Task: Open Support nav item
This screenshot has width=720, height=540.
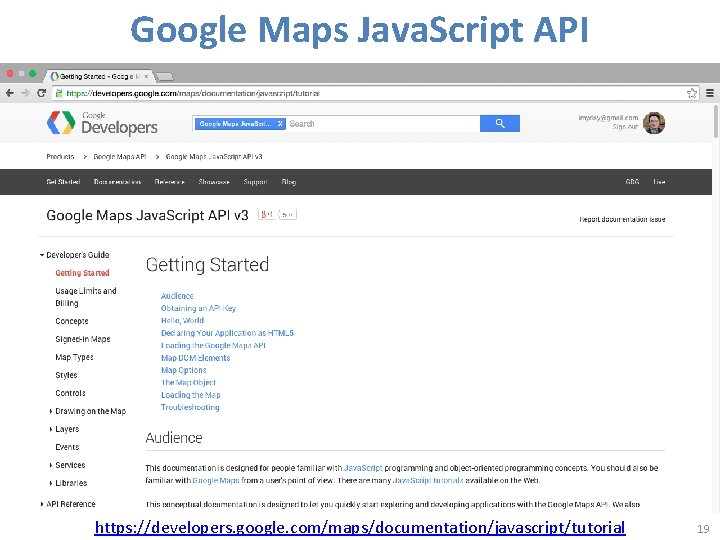Action: pyautogui.click(x=255, y=182)
